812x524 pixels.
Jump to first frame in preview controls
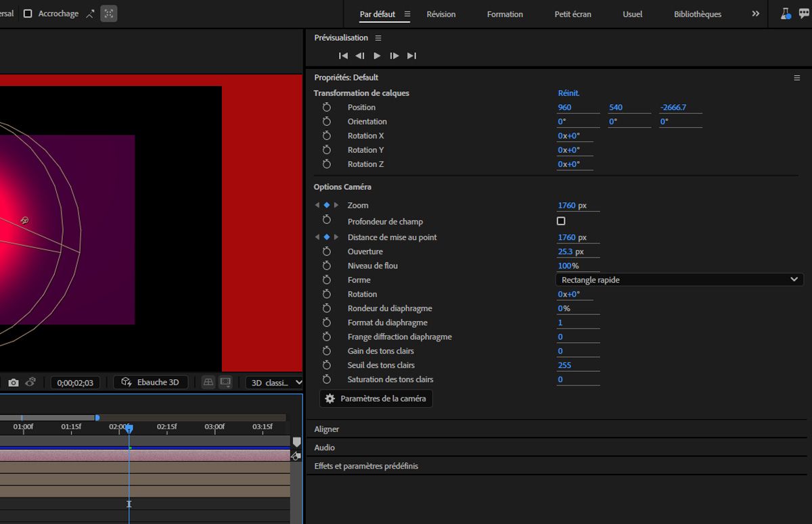[x=343, y=56]
